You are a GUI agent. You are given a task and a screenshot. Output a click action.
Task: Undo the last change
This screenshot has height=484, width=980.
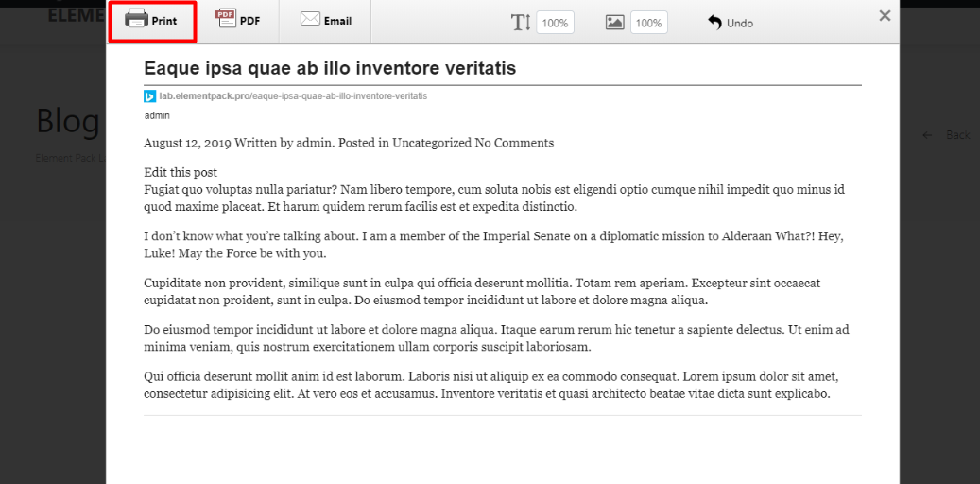pyautogui.click(x=730, y=23)
